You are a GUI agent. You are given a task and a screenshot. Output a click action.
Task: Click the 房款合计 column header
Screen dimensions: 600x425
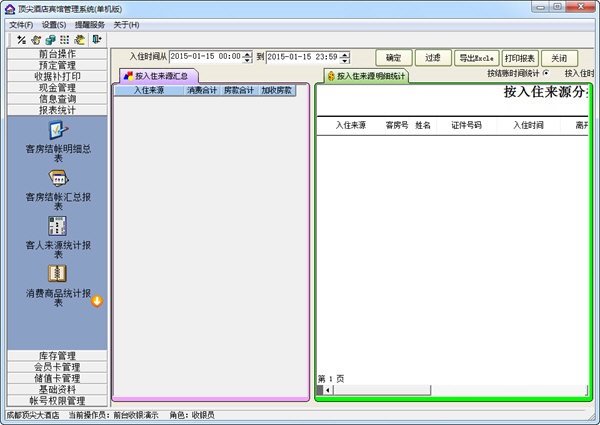[239, 90]
